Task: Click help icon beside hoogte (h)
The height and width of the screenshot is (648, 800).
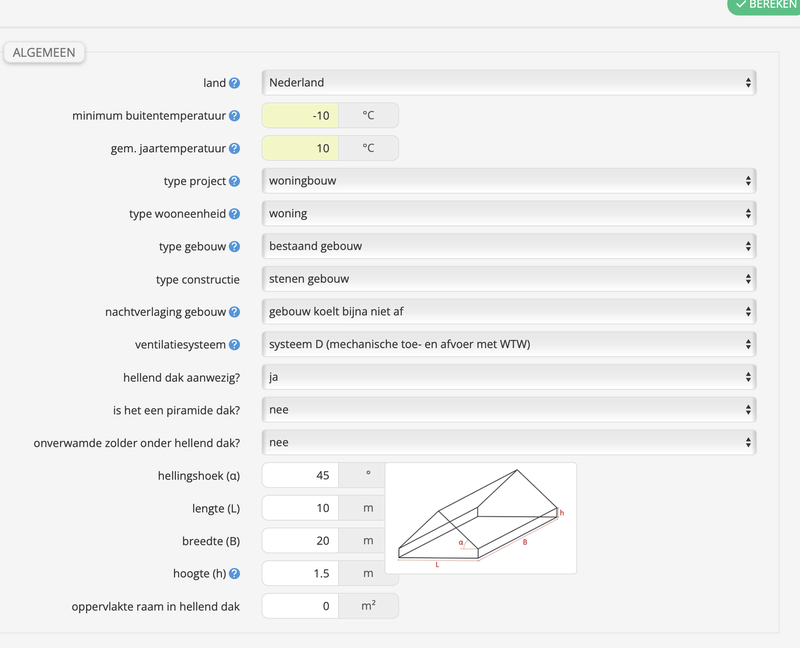Action: point(234,574)
